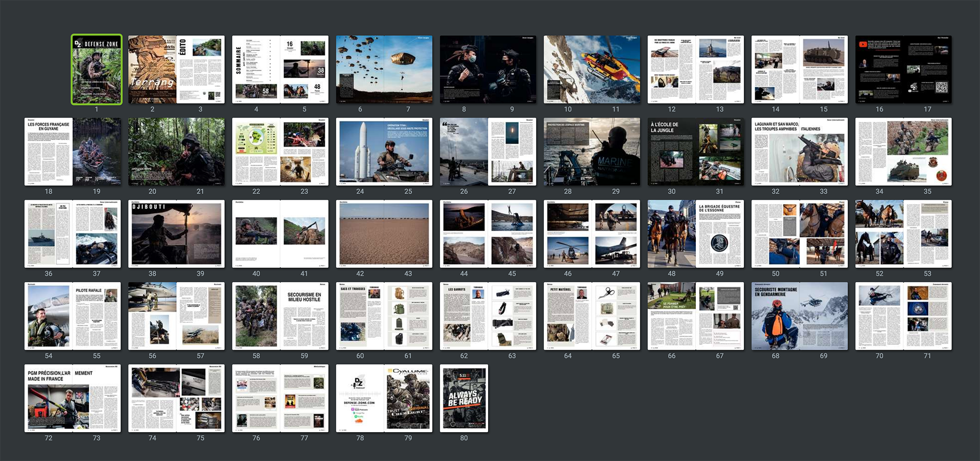
Task: Click the vertical EDITO page thumbnail
Action: pos(200,70)
